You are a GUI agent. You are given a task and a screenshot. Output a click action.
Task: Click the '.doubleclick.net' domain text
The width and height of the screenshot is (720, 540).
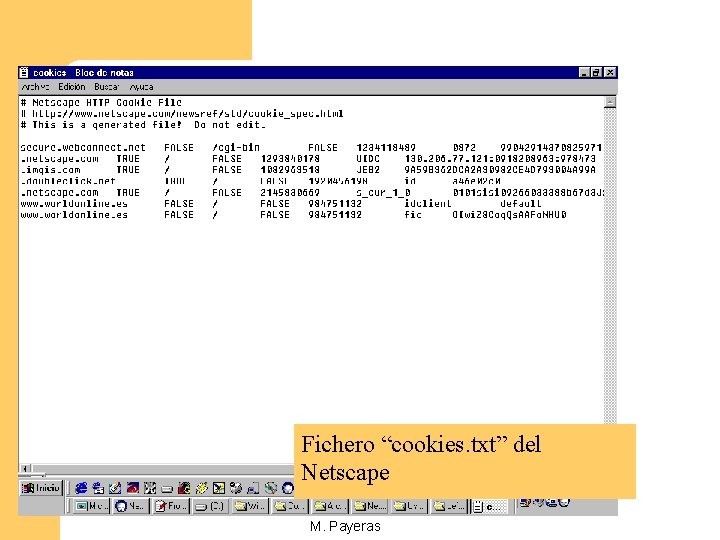click(x=68, y=181)
